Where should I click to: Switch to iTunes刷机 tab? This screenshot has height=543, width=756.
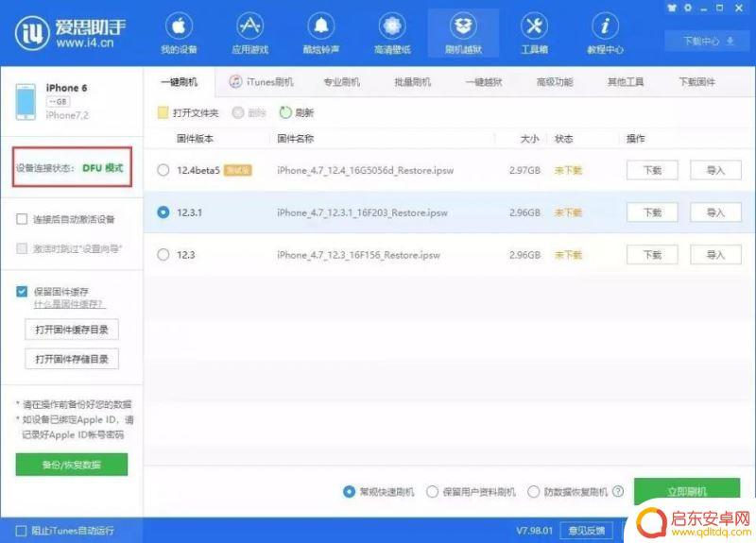tap(262, 82)
